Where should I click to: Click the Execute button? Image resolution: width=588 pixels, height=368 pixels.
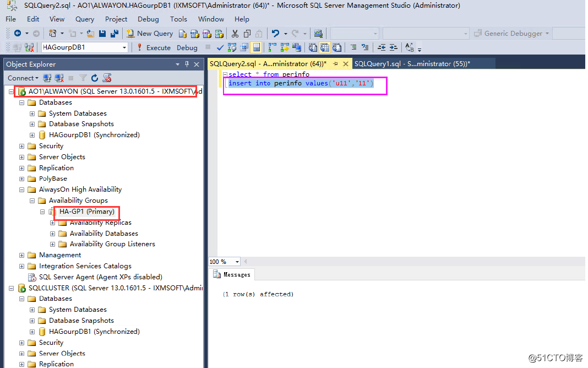[x=154, y=47]
